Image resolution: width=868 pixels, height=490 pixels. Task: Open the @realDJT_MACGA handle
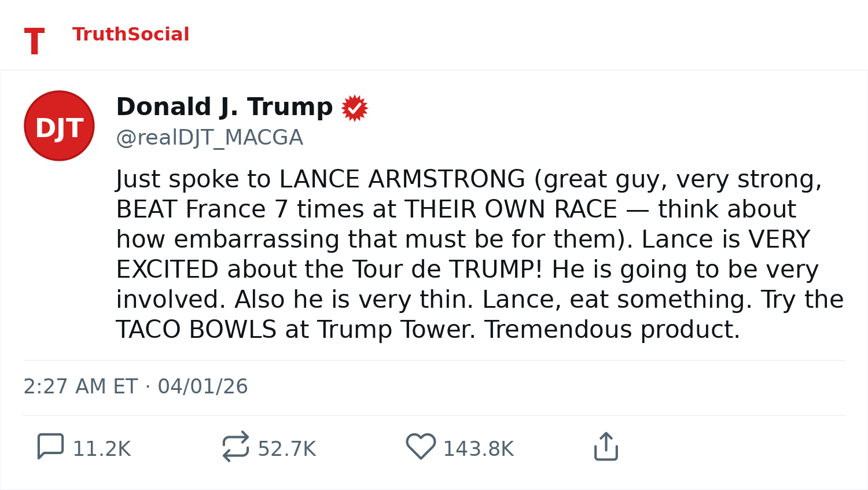click(x=209, y=138)
